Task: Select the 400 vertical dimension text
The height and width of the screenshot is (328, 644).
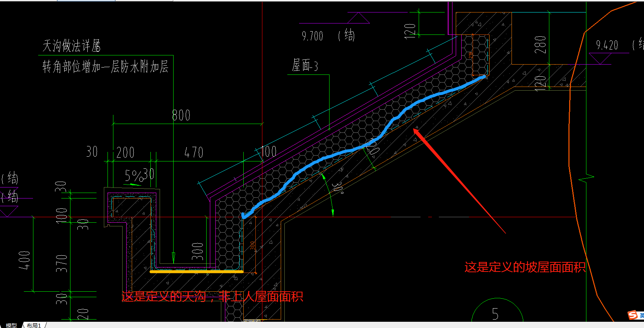Action: (x=25, y=260)
